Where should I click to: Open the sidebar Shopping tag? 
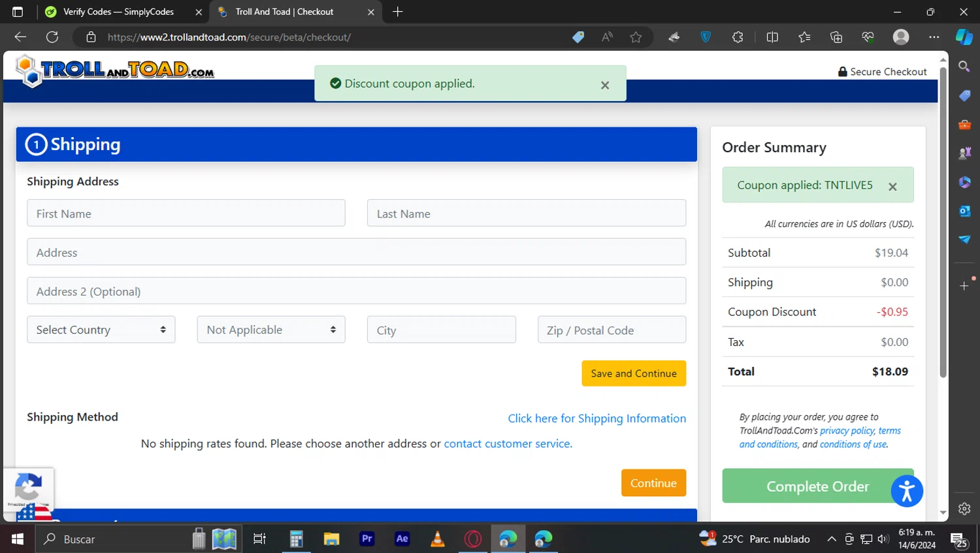pyautogui.click(x=964, y=95)
